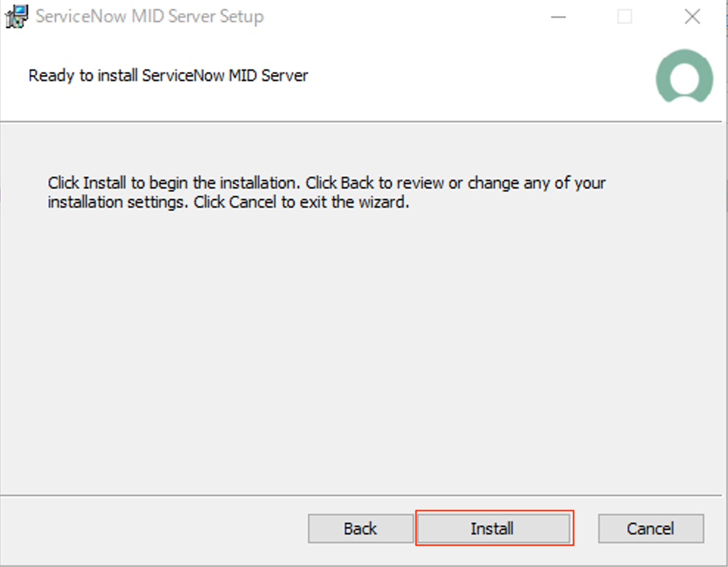Screen dimensions: 728x567
Task: Click the installation instructions paragraph
Action: click(x=326, y=192)
